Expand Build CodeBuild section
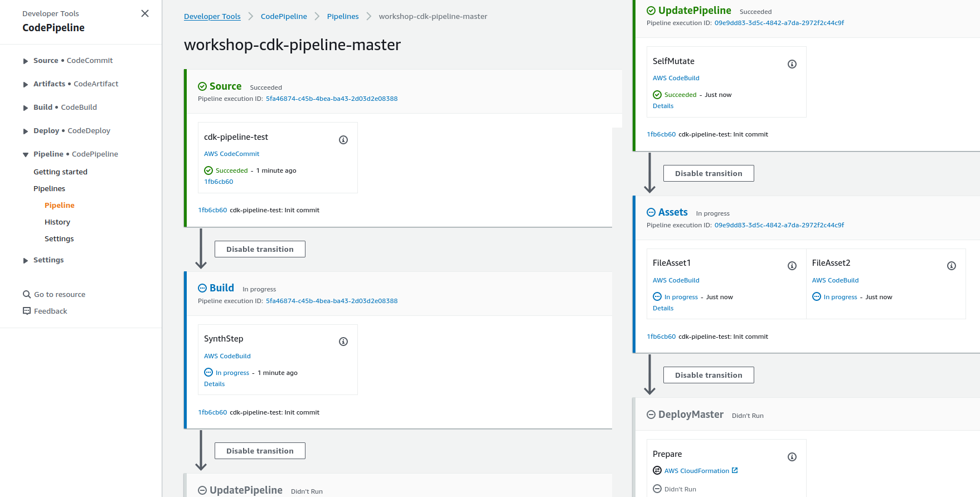980x497 pixels. (x=26, y=108)
